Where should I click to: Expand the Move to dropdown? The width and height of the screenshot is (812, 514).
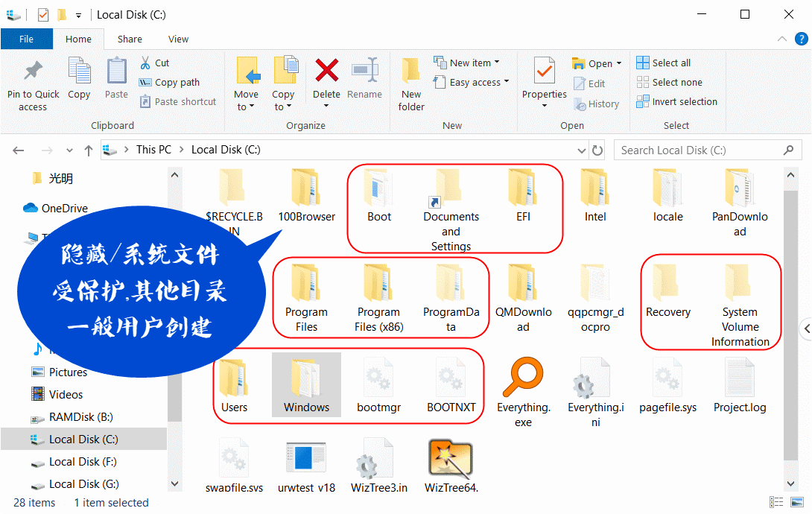click(x=246, y=101)
